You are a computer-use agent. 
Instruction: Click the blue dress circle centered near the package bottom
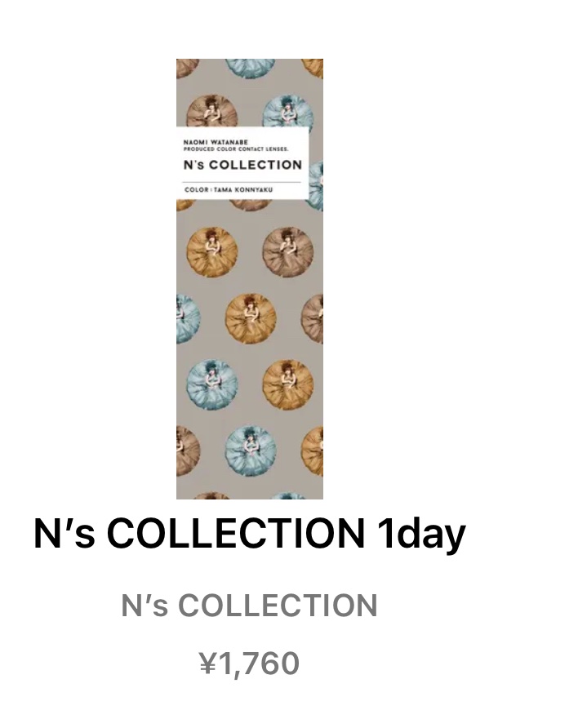[x=251, y=451]
